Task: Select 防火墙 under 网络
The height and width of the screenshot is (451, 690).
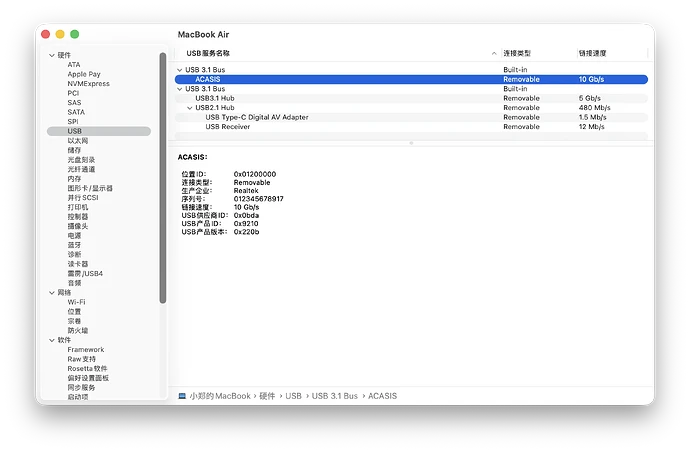Action: pyautogui.click(x=78, y=330)
